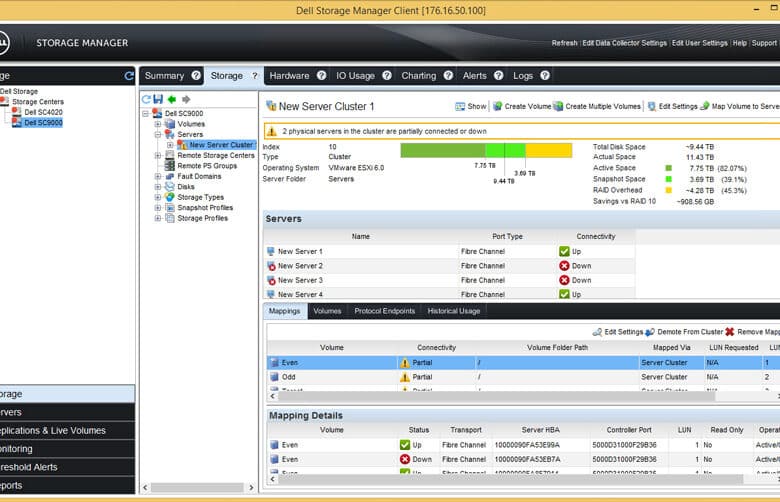The width and height of the screenshot is (780, 502).
Task: Open help icon next to IO Usage tab
Action: click(x=387, y=76)
